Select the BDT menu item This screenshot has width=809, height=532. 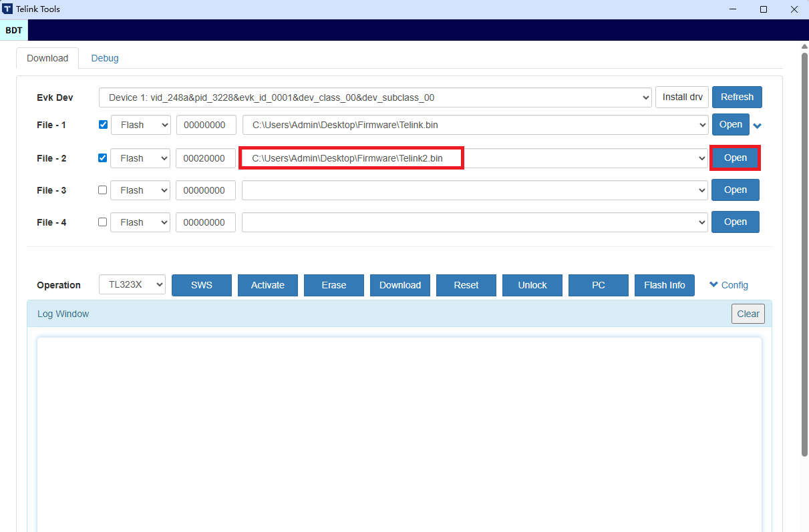click(x=13, y=30)
